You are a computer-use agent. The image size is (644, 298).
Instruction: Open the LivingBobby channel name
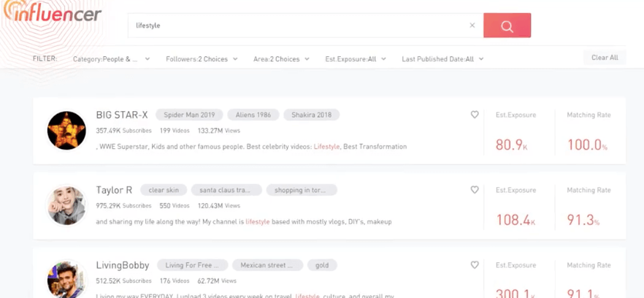coord(123,266)
